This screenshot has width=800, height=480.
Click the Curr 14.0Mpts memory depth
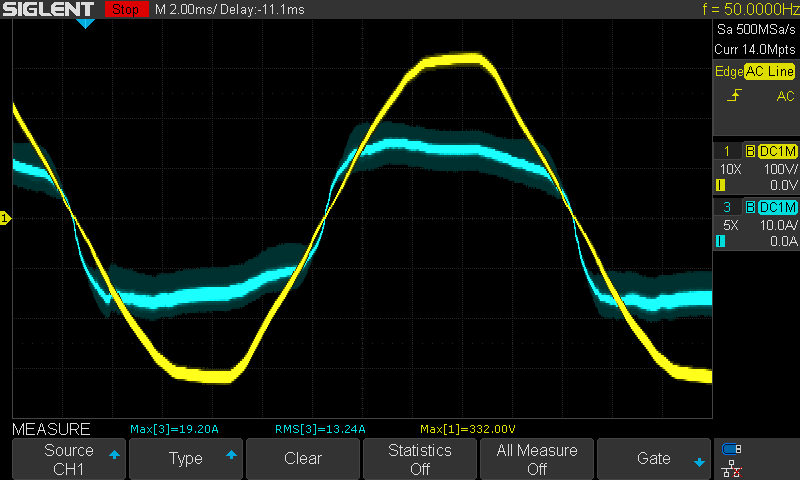point(755,49)
